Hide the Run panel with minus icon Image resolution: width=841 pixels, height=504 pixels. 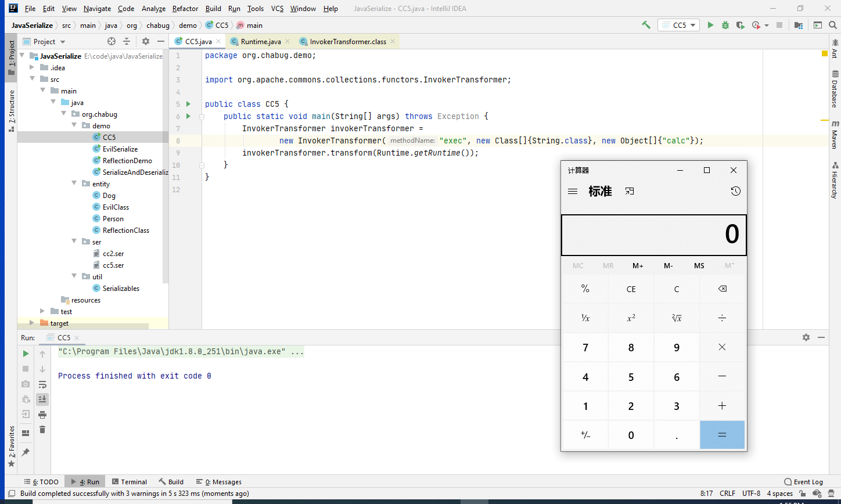[x=821, y=337]
